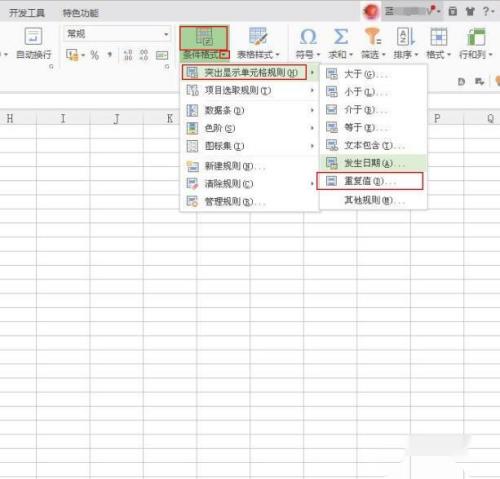Expand the currency format dropdown arrow
This screenshot has height=479, width=500.
[83, 55]
